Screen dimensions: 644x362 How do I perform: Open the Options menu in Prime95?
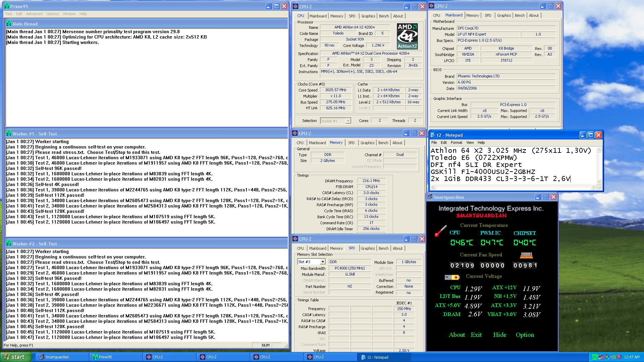click(x=52, y=14)
